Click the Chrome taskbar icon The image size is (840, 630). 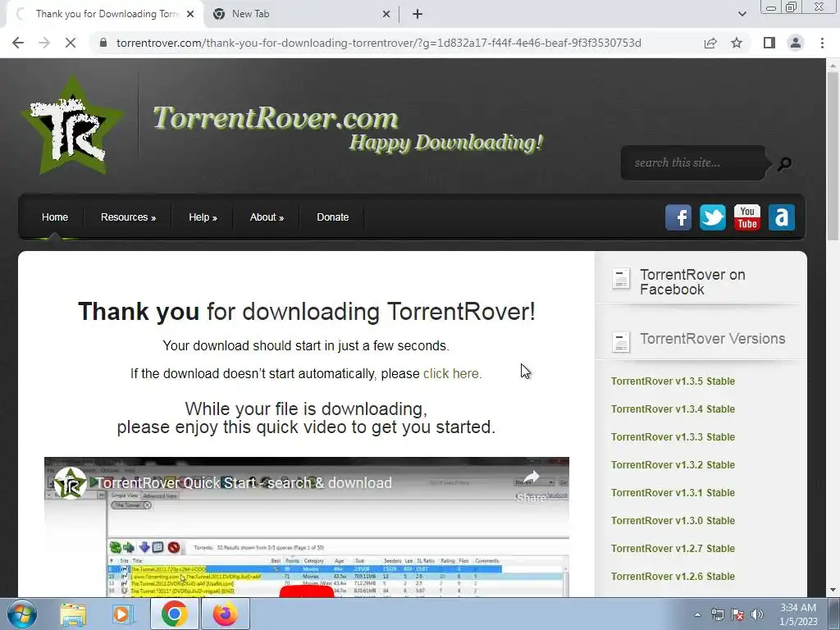[x=174, y=614]
